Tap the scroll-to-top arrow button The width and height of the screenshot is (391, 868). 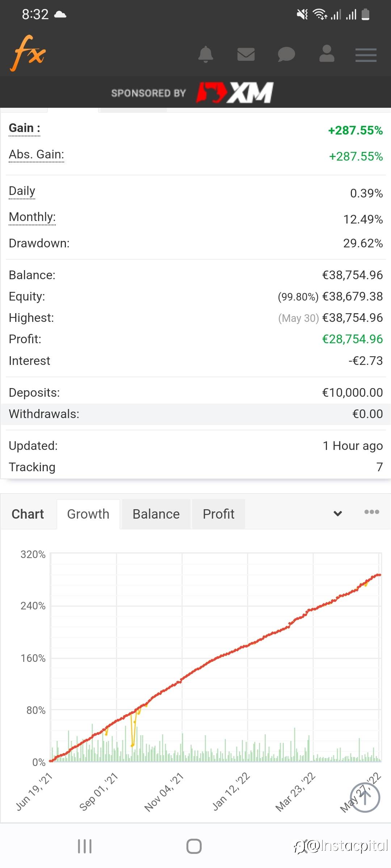pyautogui.click(x=365, y=797)
